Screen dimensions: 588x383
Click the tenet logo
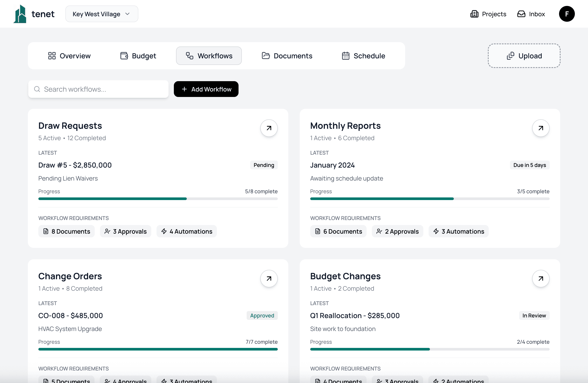(x=34, y=14)
